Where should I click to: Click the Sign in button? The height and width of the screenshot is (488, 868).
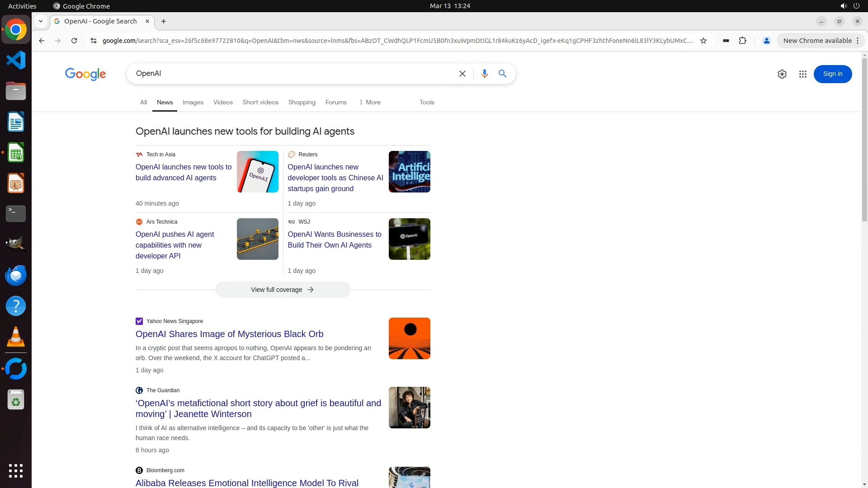click(832, 74)
